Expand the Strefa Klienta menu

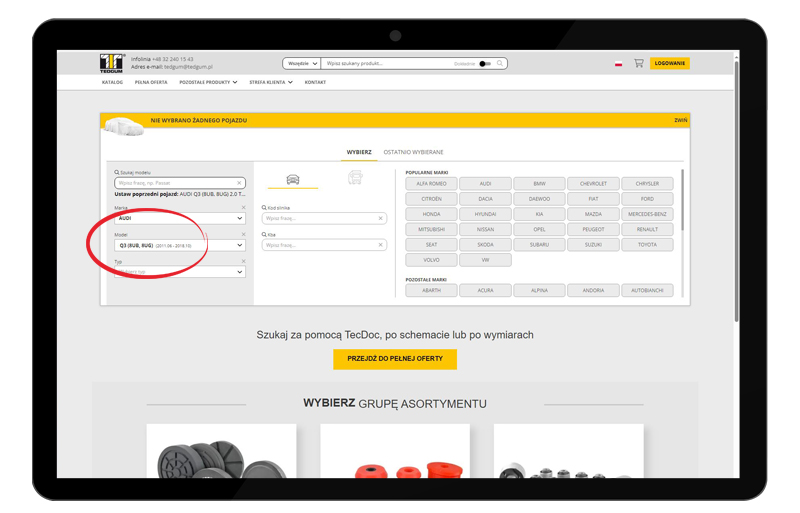tap(271, 82)
